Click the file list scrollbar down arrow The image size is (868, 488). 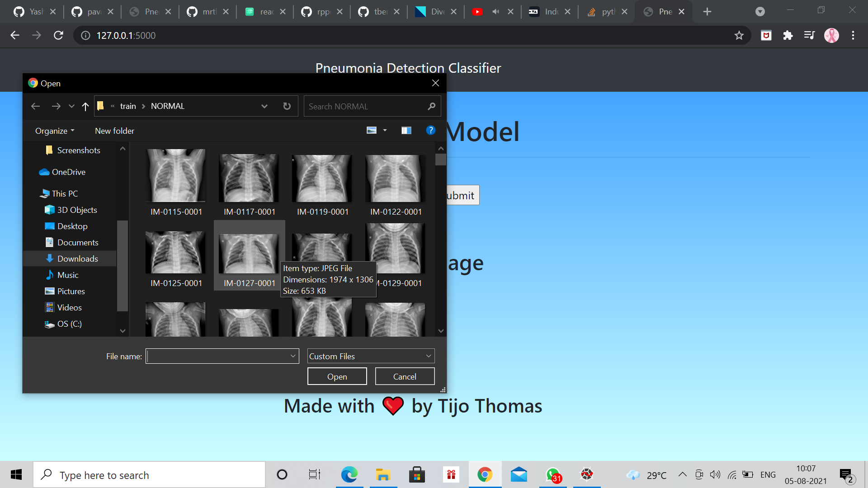pyautogui.click(x=441, y=331)
